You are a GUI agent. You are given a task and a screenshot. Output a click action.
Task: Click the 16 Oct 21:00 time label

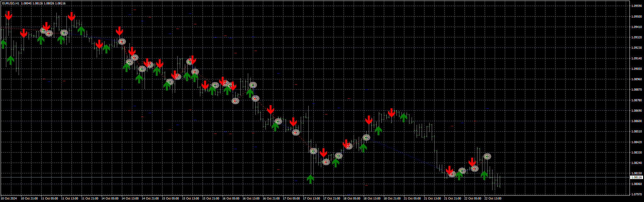pyautogui.click(x=271, y=199)
